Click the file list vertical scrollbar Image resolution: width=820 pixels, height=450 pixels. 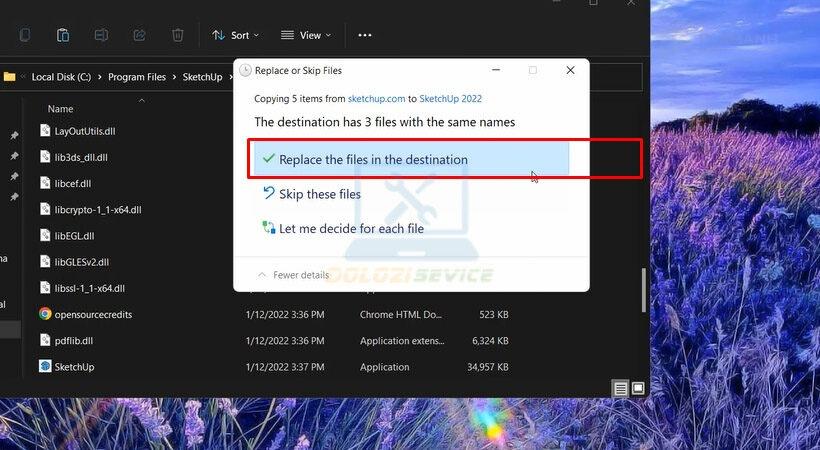click(643, 290)
